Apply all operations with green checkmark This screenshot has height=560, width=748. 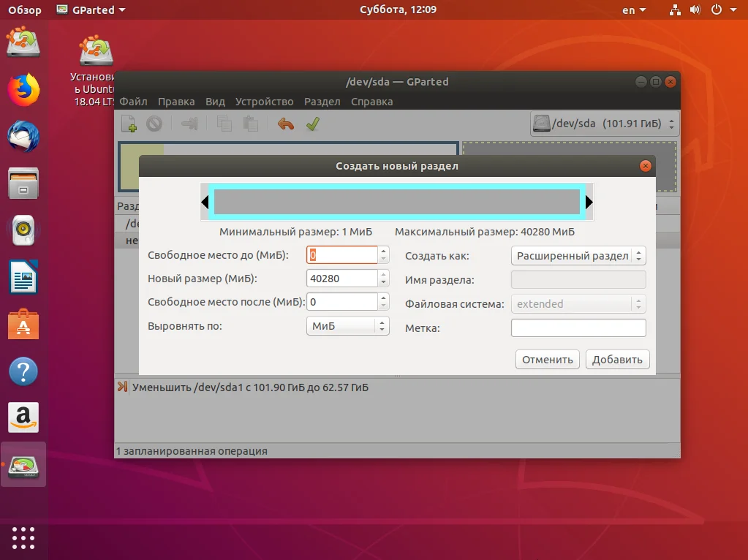pos(313,124)
